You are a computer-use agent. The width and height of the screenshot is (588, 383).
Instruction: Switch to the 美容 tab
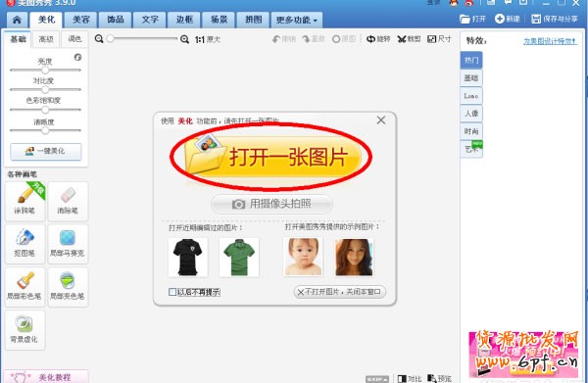(x=81, y=20)
